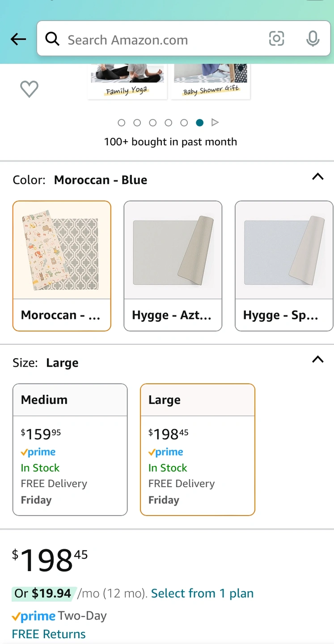Open the Select from 1 plan link

(x=202, y=593)
